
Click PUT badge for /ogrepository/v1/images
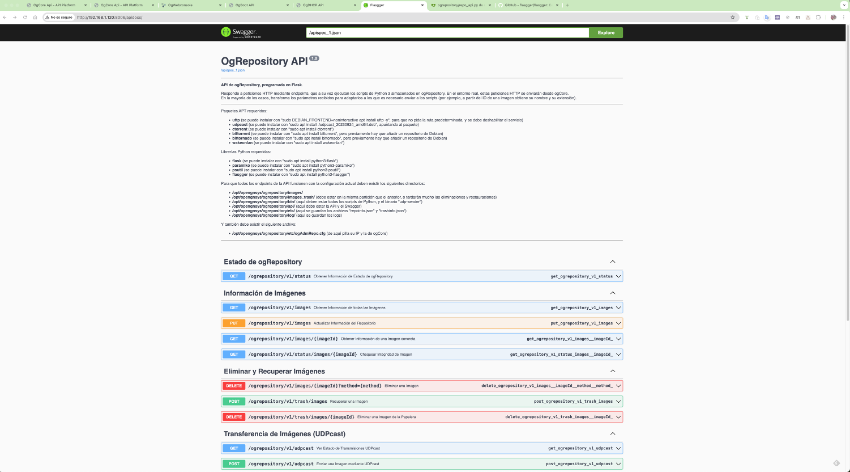[x=233, y=323]
